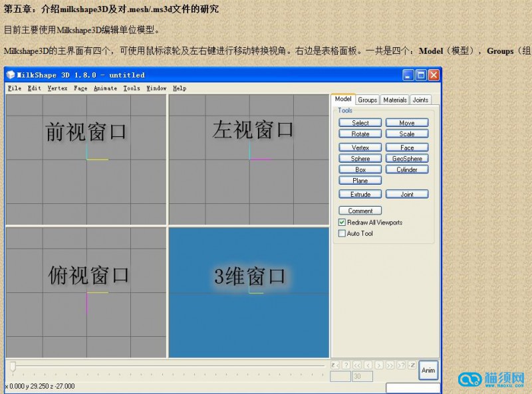Open the Animate menu
The image size is (532, 394).
(105, 88)
